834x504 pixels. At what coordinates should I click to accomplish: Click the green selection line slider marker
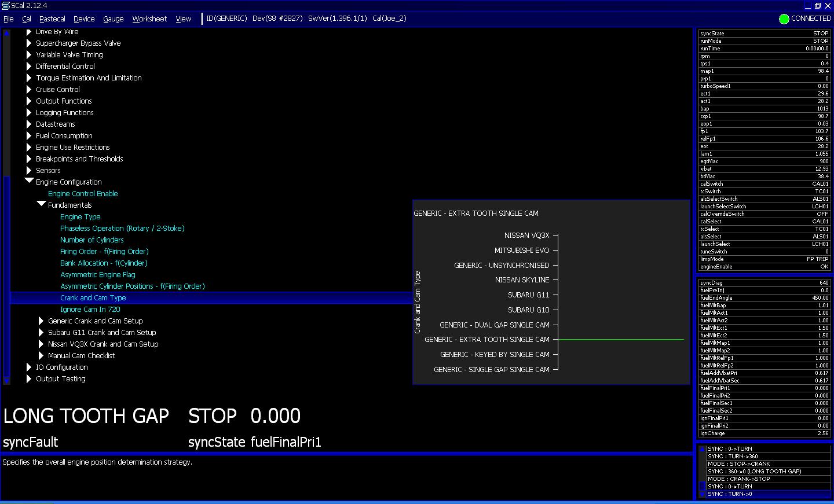[620, 340]
